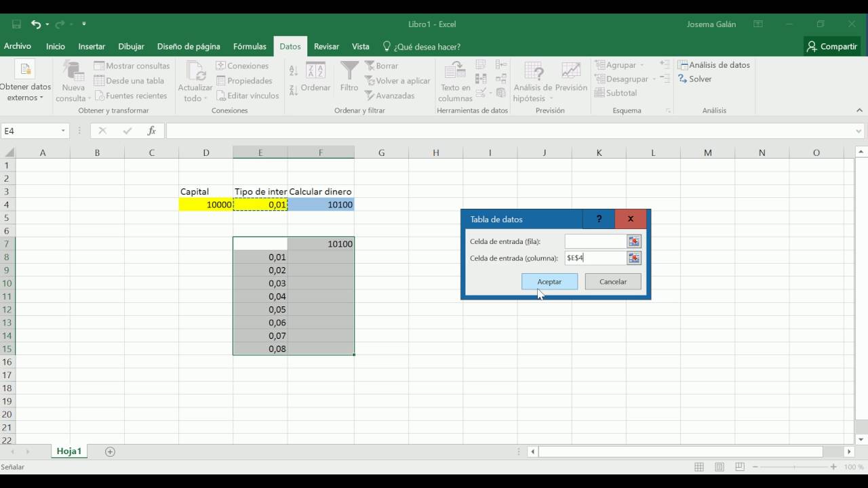Click Borrar filter
Image resolution: width=868 pixels, height=488 pixels.
[x=382, y=66]
